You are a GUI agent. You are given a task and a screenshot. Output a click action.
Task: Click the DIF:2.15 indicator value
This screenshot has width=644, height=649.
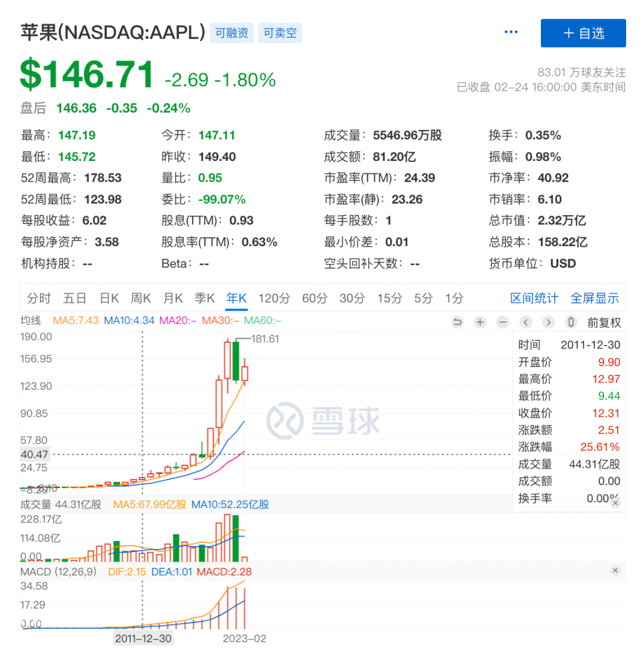(127, 572)
